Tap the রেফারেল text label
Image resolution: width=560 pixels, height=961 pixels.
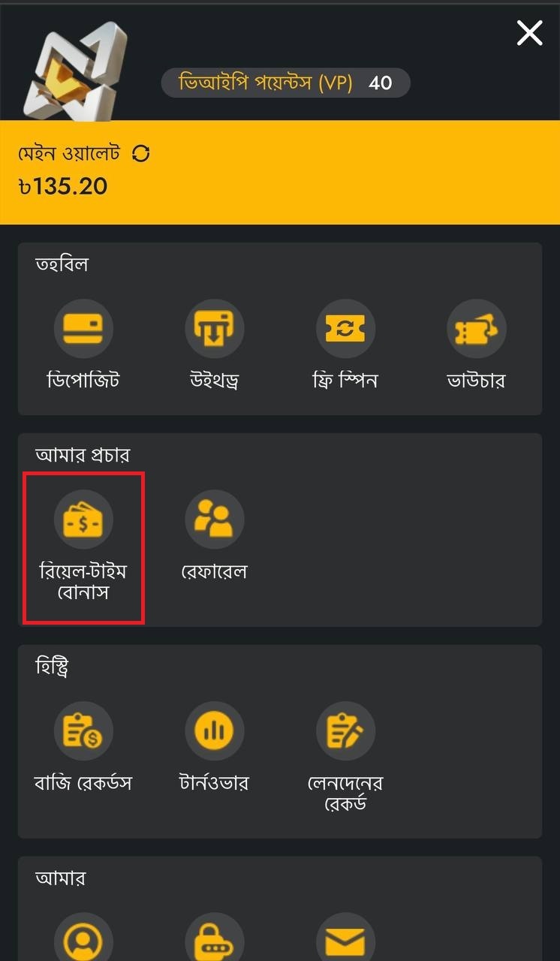click(214, 572)
